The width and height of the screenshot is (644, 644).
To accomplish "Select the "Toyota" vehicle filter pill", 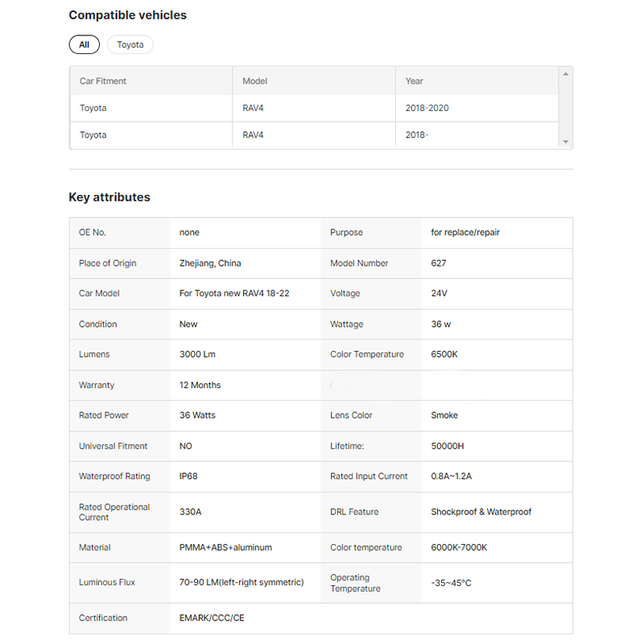I will (x=130, y=45).
